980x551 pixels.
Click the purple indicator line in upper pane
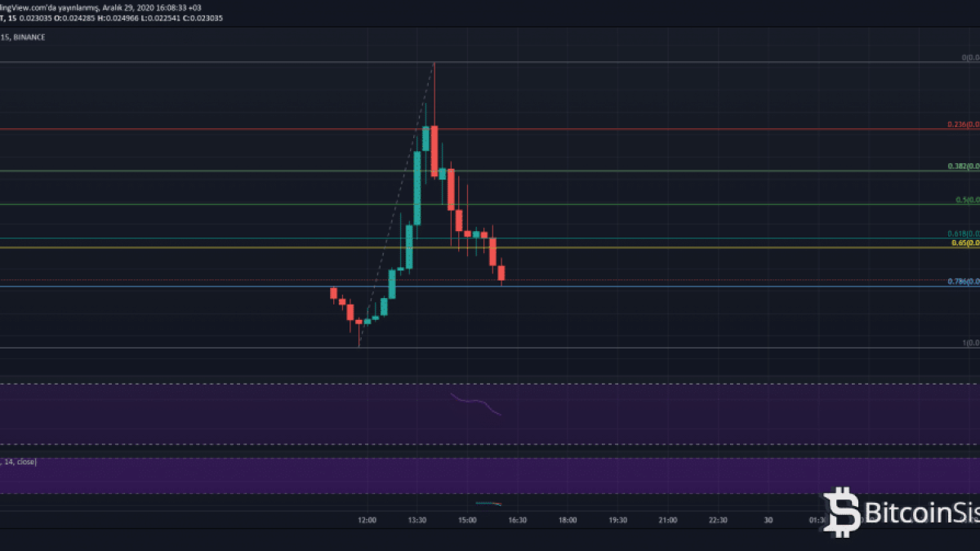[x=478, y=404]
